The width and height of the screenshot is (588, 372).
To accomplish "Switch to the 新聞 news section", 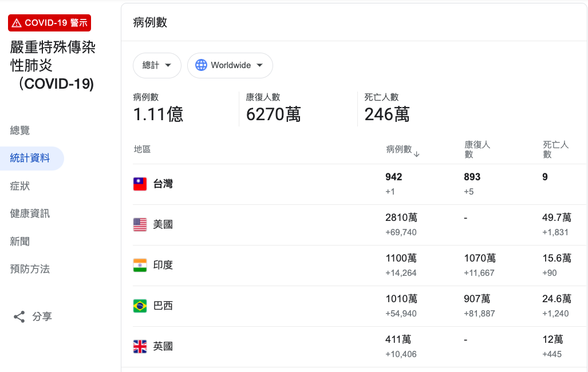I will coord(20,241).
